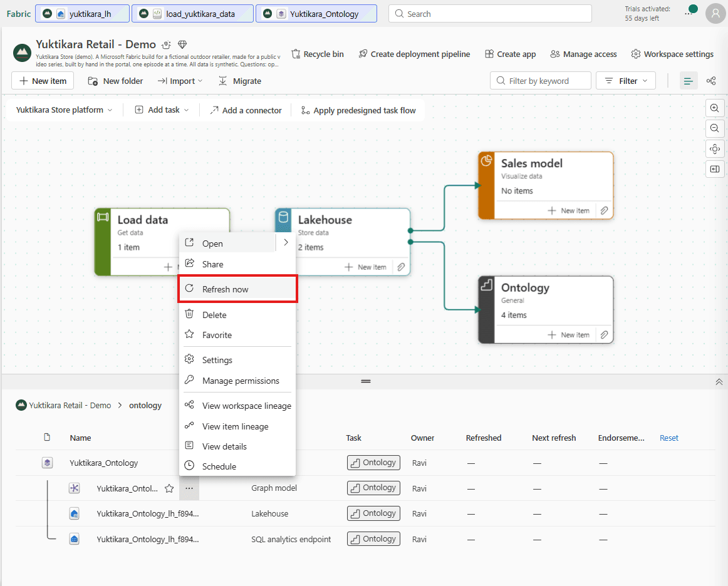Select View details menu entry
This screenshot has height=586, width=728.
click(237, 446)
